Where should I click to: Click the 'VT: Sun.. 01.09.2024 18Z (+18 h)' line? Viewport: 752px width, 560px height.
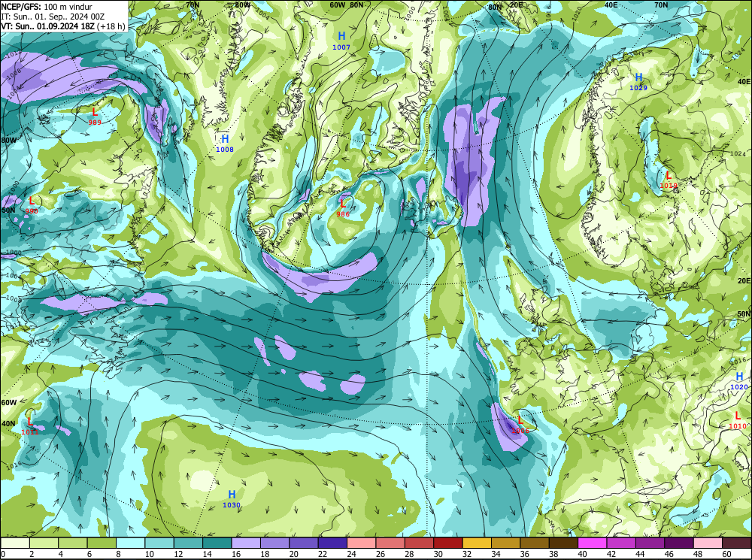click(63, 26)
